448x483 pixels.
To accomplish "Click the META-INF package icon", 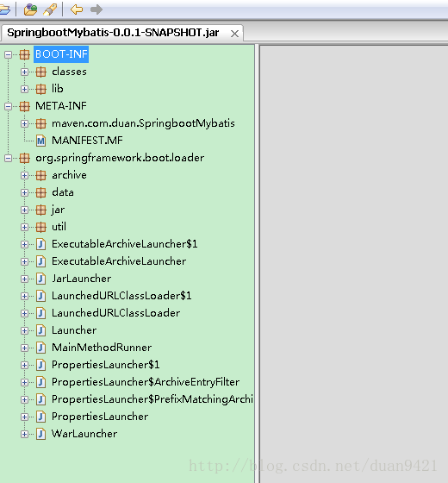I will point(25,106).
